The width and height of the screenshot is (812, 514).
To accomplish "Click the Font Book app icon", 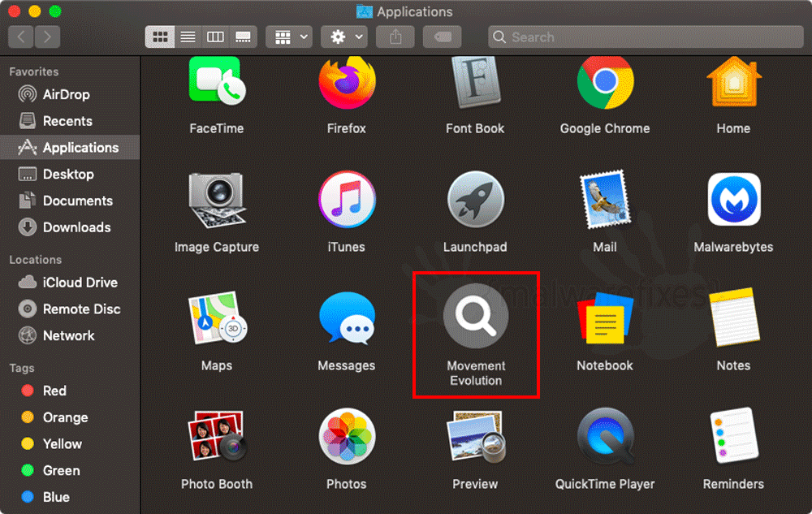I will 475,82.
